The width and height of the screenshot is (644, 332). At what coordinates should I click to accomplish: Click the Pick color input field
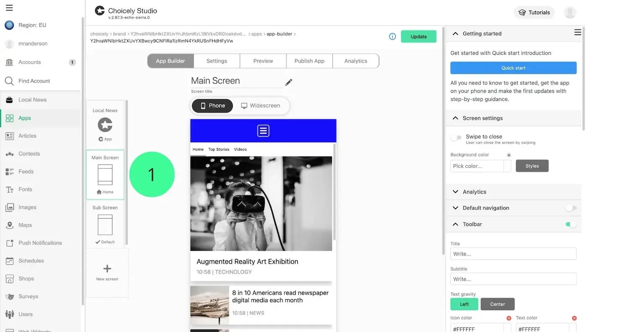(477, 166)
